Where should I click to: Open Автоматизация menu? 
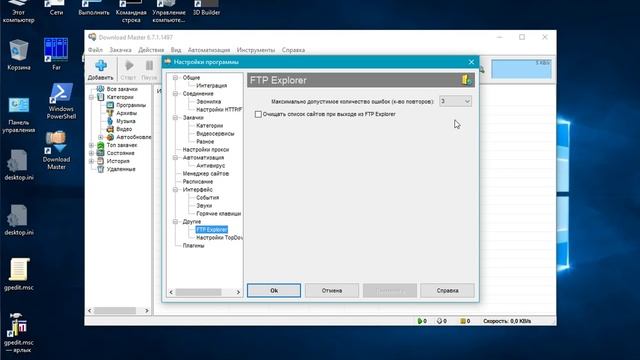coord(209,50)
